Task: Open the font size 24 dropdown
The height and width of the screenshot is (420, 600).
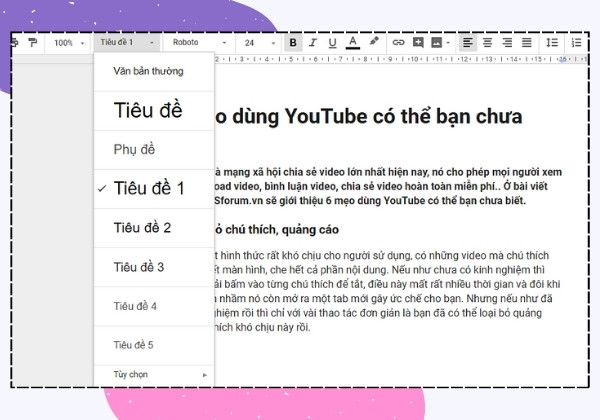Action: click(260, 43)
